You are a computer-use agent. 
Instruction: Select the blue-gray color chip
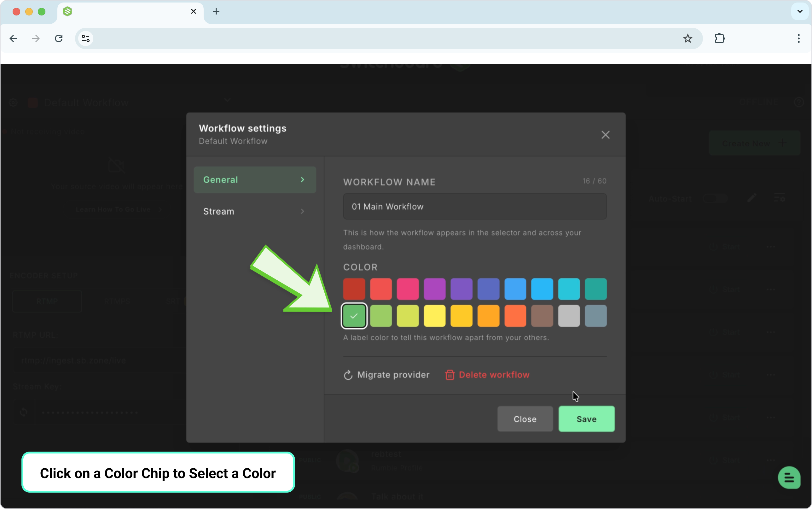[596, 316]
